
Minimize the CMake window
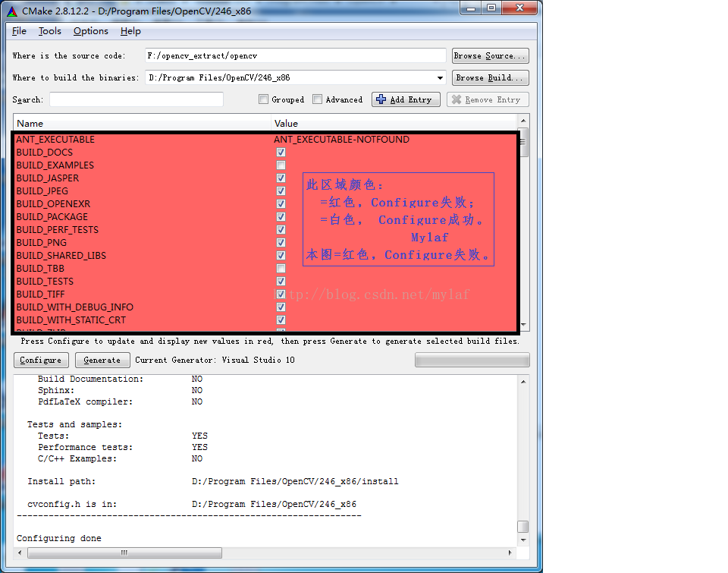click(471, 8)
